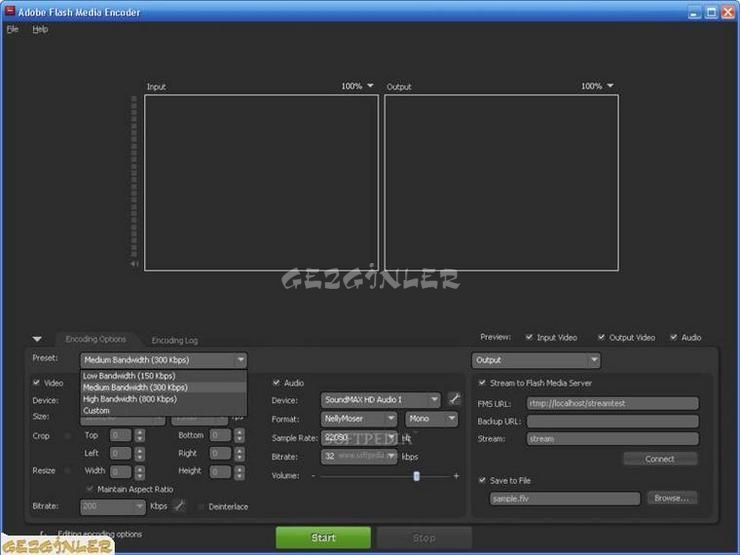
Task: Enable the Deinterlace checkbox
Action: [x=201, y=506]
